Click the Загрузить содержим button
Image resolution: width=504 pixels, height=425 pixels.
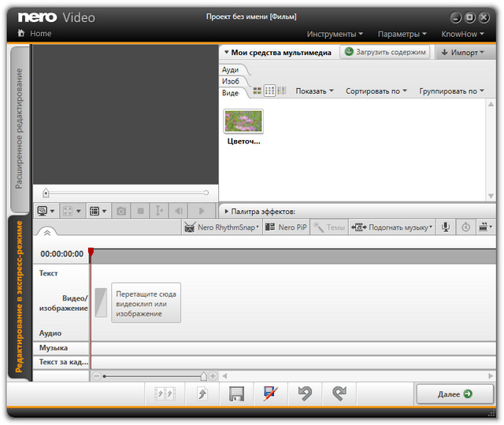click(x=385, y=52)
